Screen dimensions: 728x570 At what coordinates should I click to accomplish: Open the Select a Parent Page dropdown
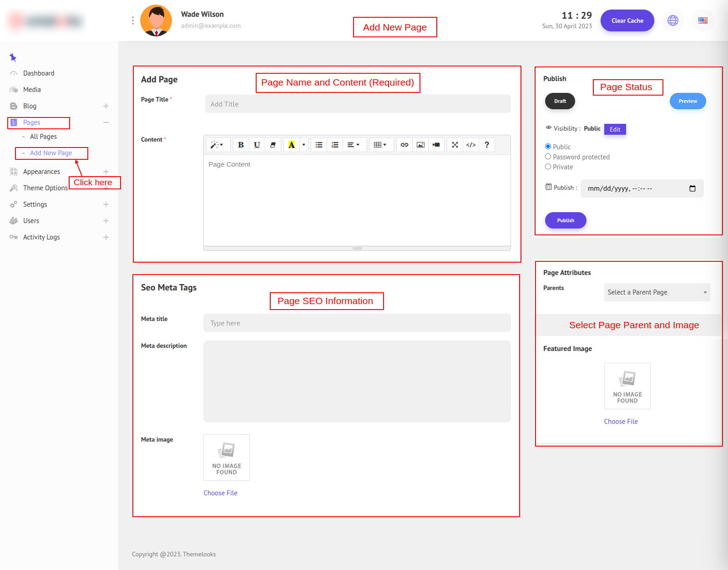click(657, 292)
